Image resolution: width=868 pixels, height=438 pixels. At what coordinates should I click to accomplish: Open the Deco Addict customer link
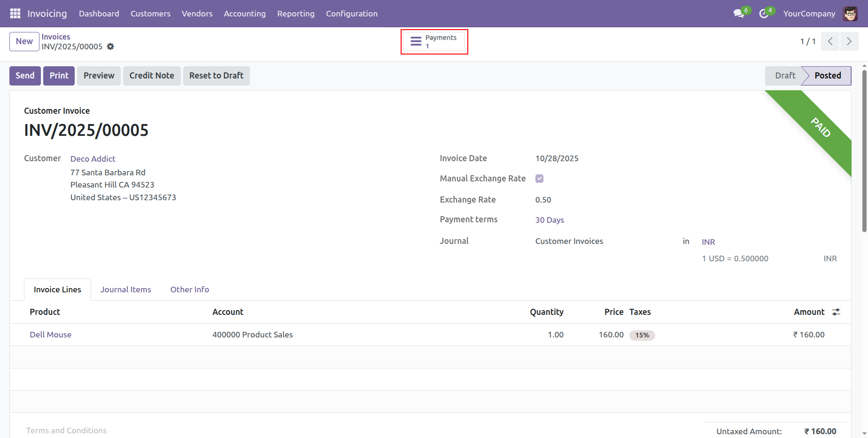point(93,159)
